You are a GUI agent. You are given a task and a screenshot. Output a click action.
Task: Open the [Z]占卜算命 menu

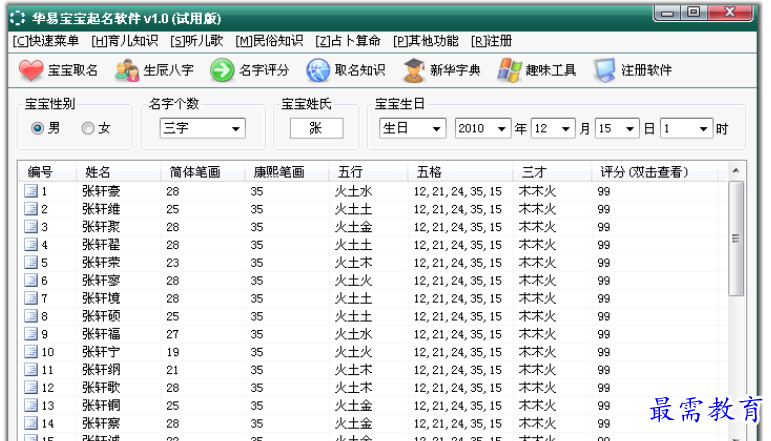coord(348,41)
